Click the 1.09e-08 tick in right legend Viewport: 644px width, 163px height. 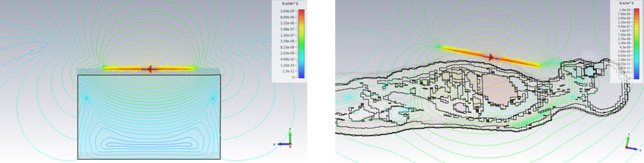pos(624,43)
